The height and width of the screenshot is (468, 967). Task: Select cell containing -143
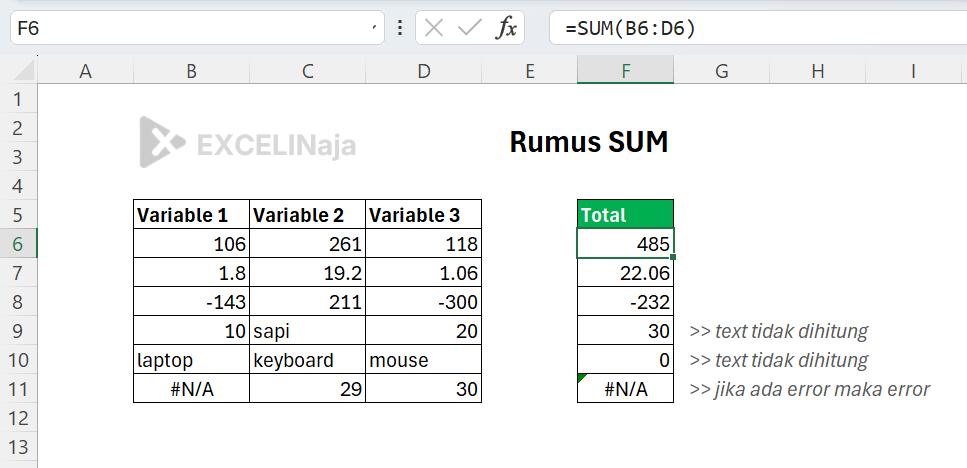pos(192,302)
